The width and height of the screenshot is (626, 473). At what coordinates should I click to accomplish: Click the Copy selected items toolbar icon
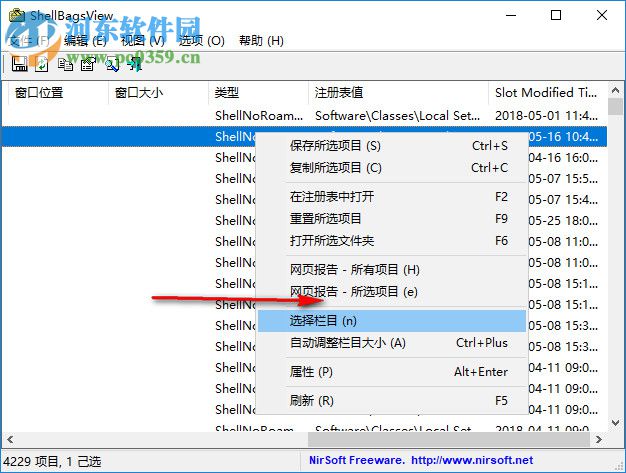[65, 64]
